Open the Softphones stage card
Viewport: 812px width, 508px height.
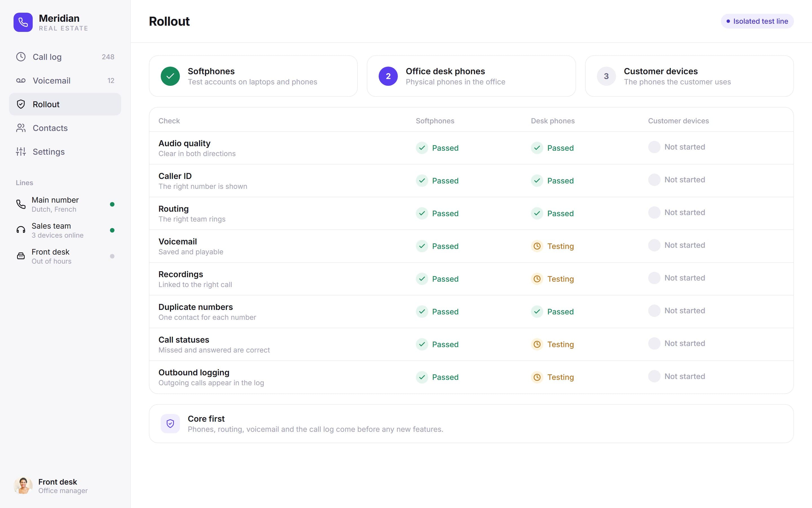pos(253,76)
